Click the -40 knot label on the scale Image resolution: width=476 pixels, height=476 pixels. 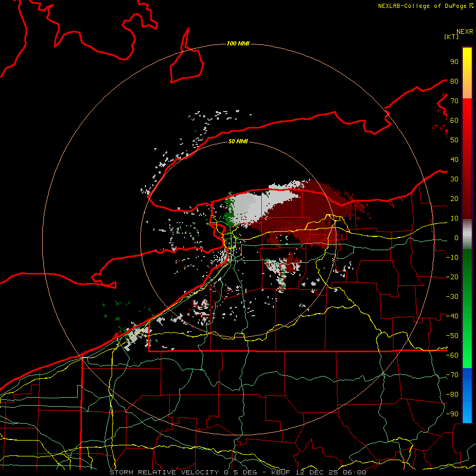[x=452, y=316]
